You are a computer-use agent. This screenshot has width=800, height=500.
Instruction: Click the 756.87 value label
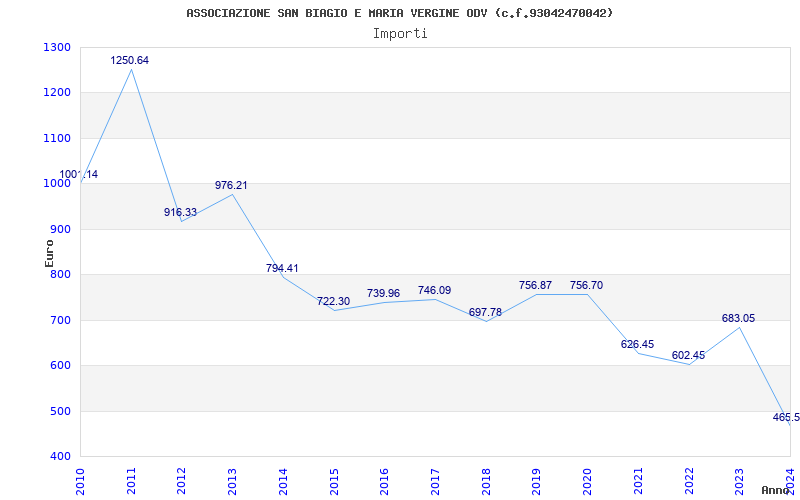tap(535, 286)
